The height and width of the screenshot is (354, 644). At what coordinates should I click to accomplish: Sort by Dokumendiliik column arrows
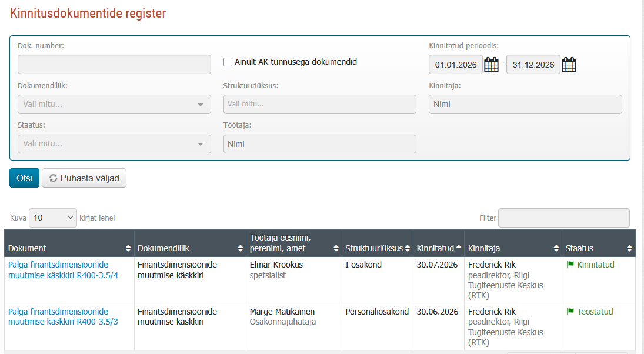pyautogui.click(x=241, y=248)
